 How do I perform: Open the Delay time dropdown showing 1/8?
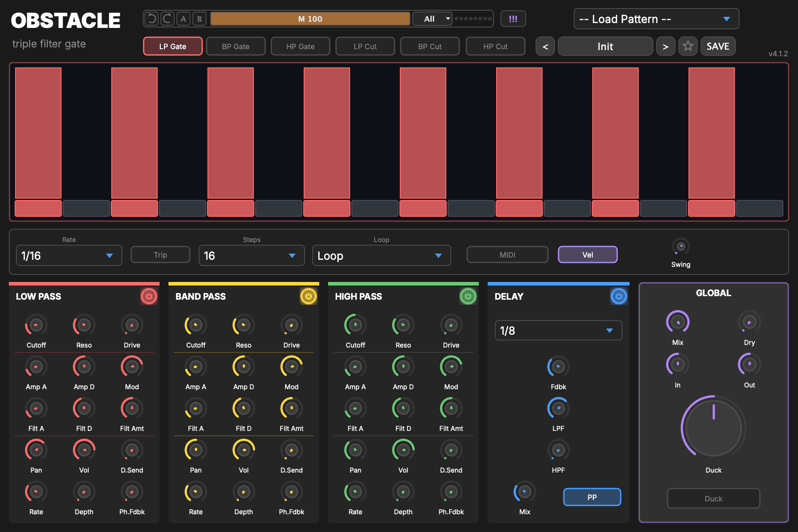pos(558,331)
